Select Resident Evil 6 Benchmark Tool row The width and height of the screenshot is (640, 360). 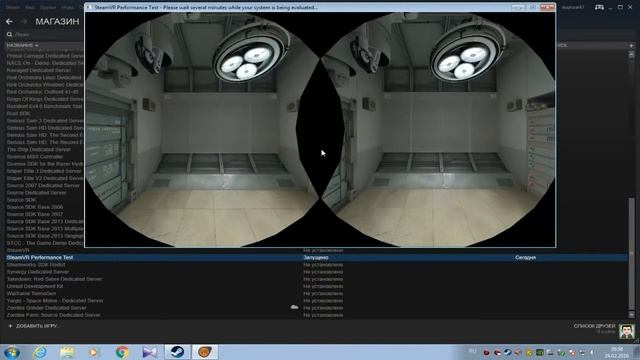coord(44,106)
